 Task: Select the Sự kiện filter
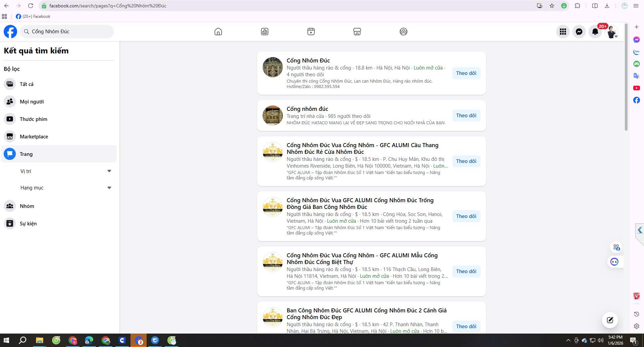(x=59, y=224)
